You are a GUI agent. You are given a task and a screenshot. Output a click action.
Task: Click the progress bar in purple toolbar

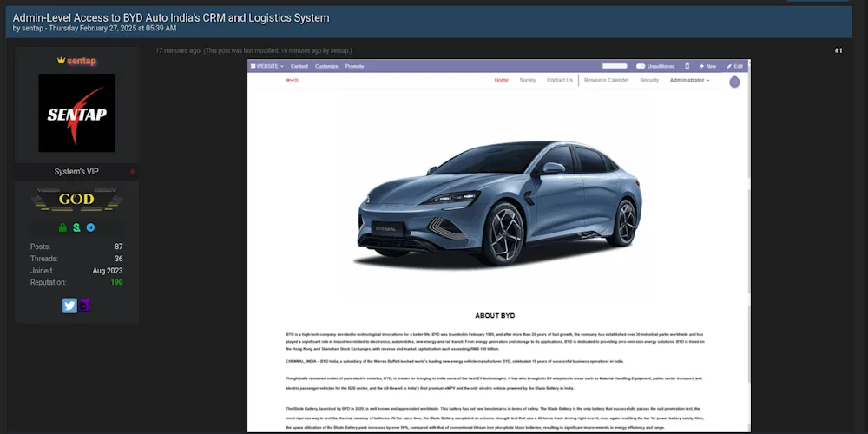615,66
